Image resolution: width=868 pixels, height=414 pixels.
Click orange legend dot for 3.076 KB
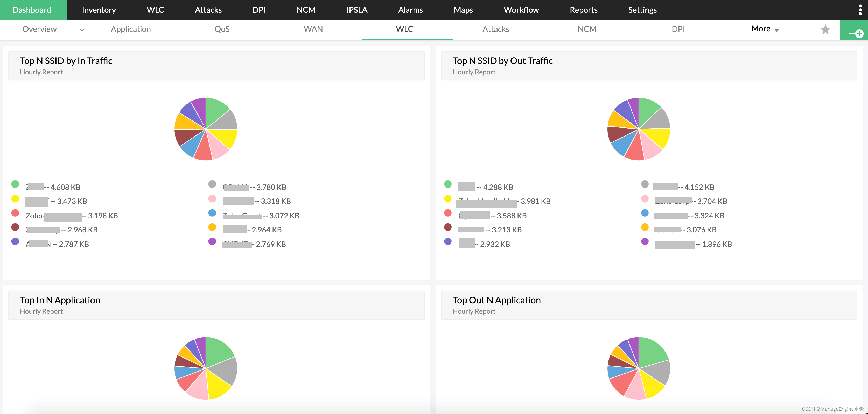coord(645,227)
